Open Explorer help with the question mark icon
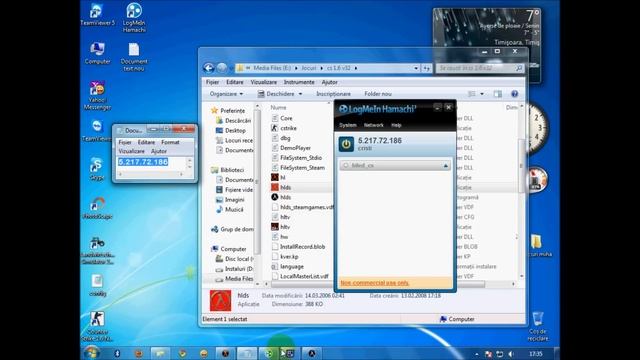The image size is (640, 360). (x=515, y=94)
